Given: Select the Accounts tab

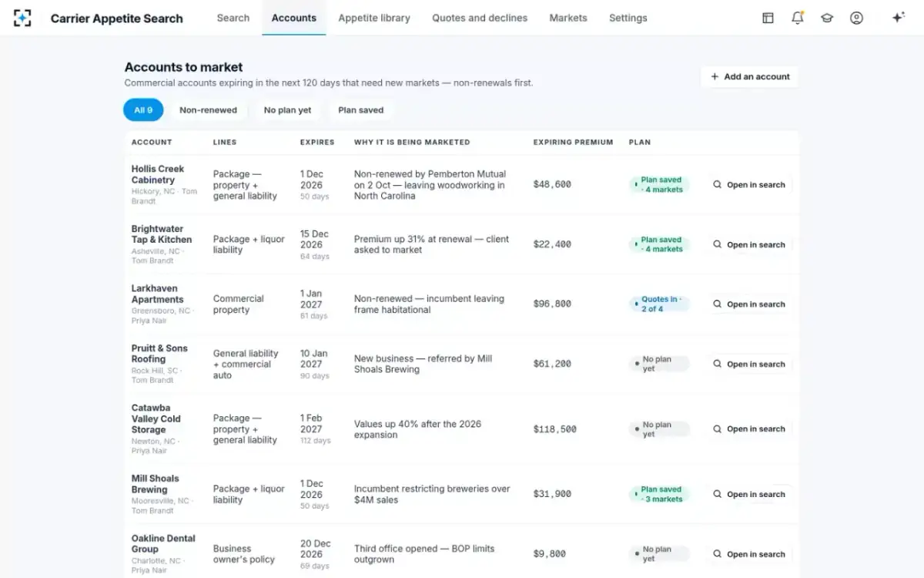Looking at the screenshot, I should (x=294, y=18).
